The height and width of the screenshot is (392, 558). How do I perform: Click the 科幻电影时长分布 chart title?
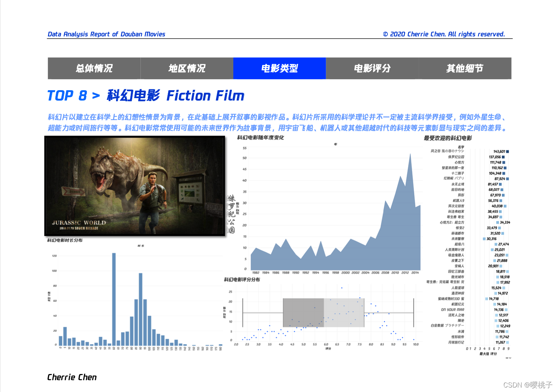(x=65, y=240)
